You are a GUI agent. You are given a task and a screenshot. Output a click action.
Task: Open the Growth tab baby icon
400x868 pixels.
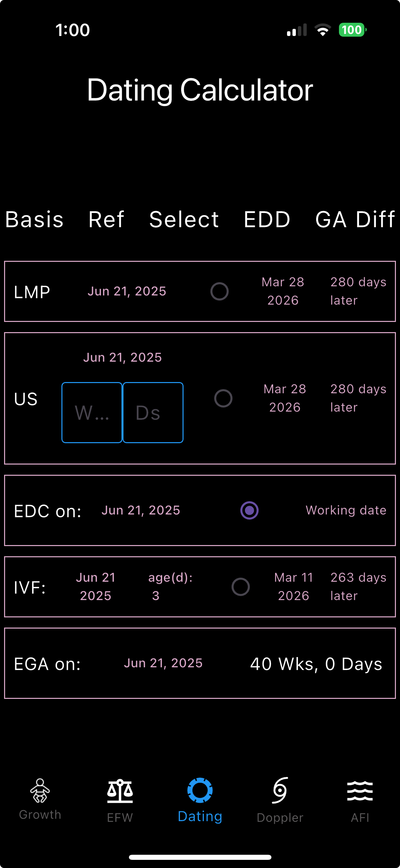(x=40, y=791)
